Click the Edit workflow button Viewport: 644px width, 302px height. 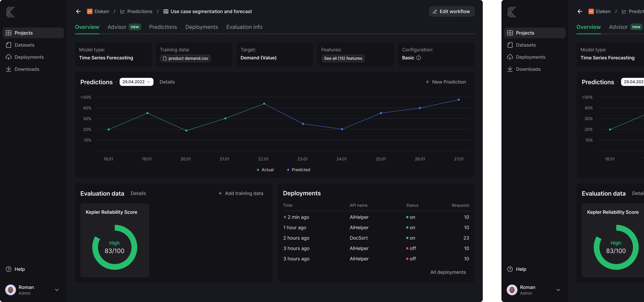[451, 12]
